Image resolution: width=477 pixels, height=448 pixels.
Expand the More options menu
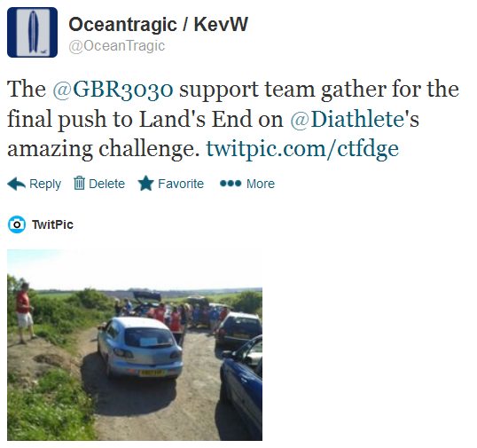pyautogui.click(x=261, y=184)
